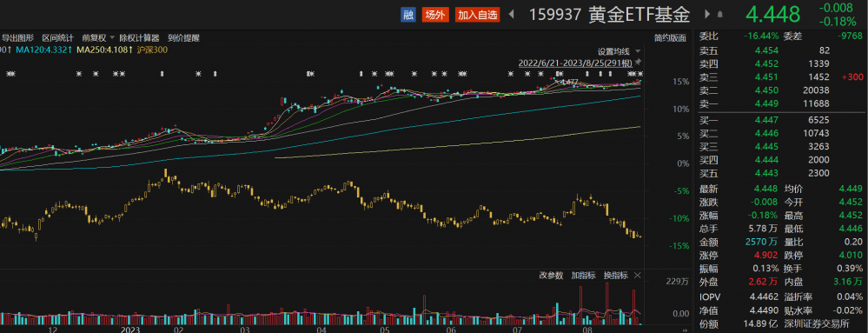Screen dimensions: 868x333
Task: Click the 委差 -9768 value
Action: 850,37
